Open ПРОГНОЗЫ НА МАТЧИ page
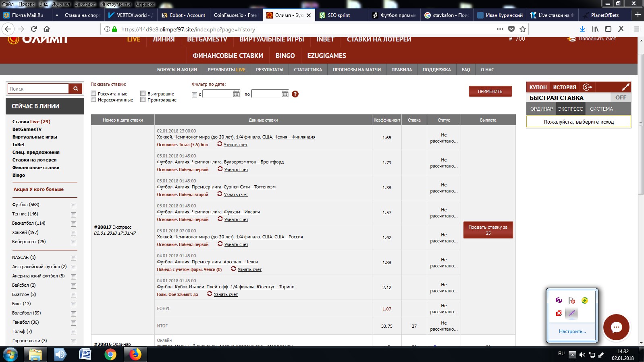Screen dimensions: 644x362 click(x=357, y=70)
